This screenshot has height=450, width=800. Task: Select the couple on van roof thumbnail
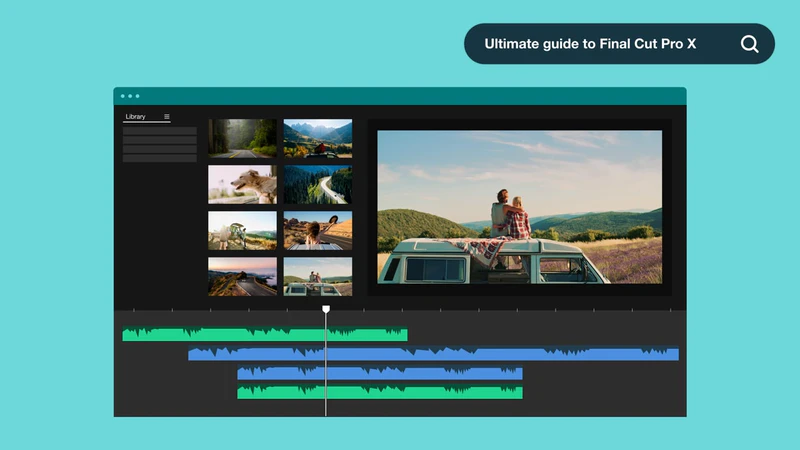(318, 277)
